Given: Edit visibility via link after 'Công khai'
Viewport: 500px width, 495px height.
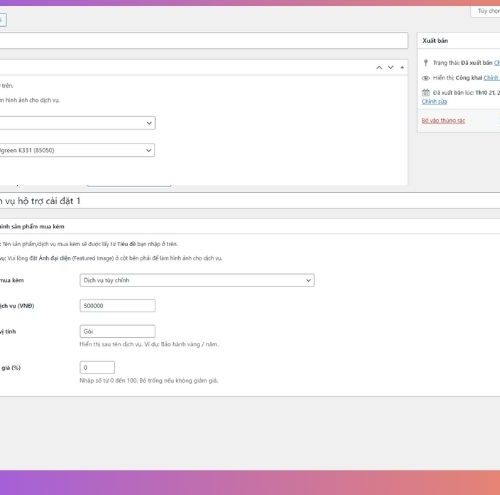Looking at the screenshot, I should pos(492,78).
